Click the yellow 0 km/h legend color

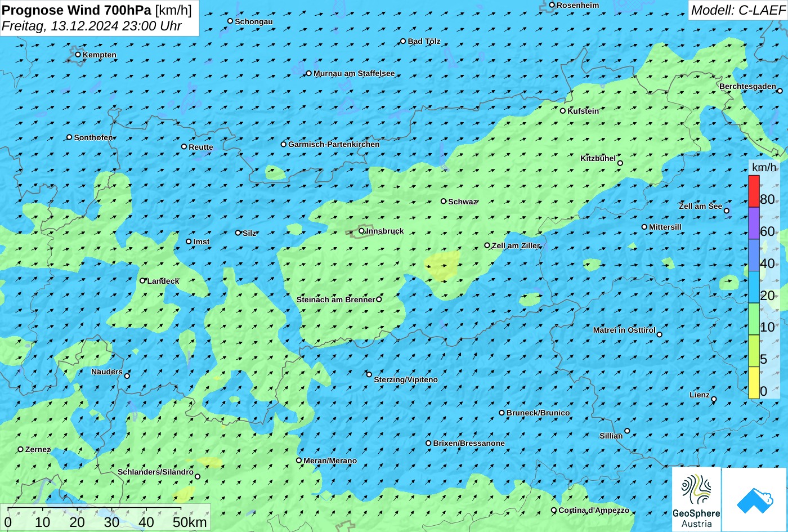tap(754, 383)
